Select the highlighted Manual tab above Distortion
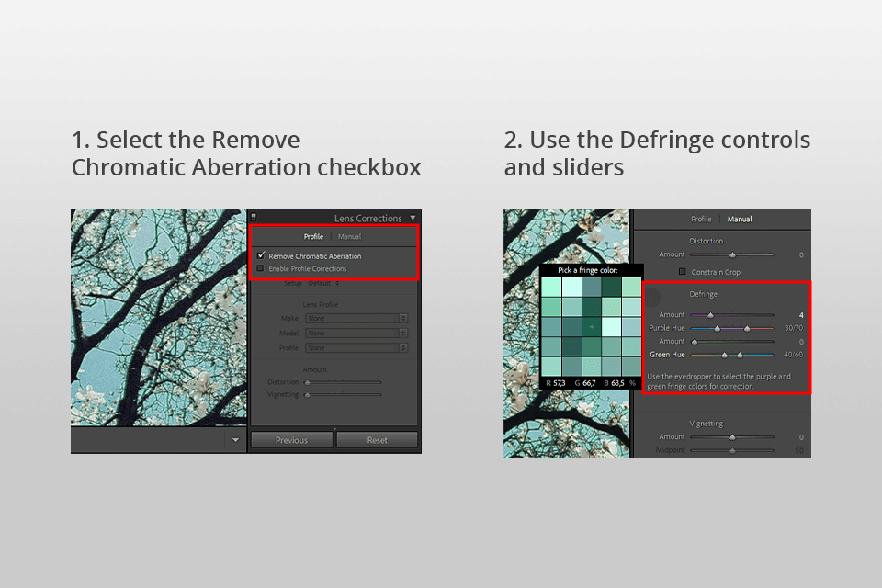This screenshot has width=882, height=588. tap(739, 219)
